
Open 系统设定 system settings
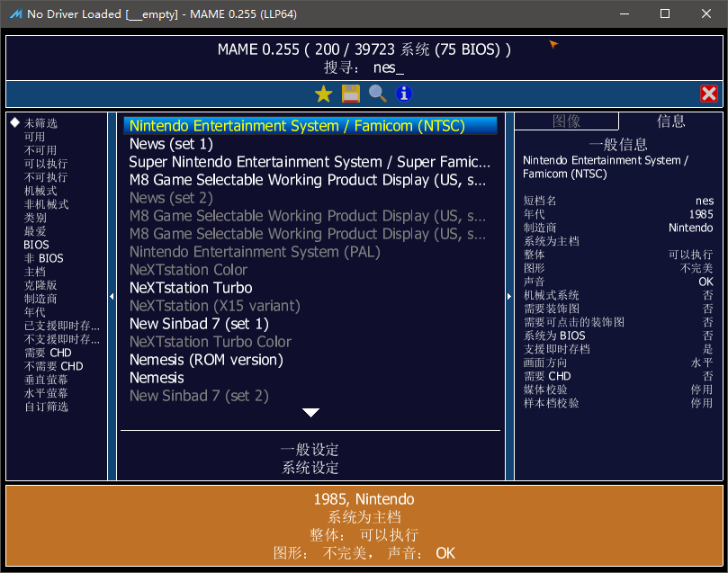(310, 467)
